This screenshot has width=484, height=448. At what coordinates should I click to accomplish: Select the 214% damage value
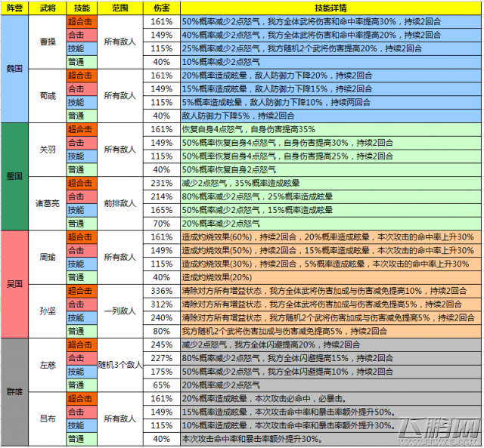(162, 196)
